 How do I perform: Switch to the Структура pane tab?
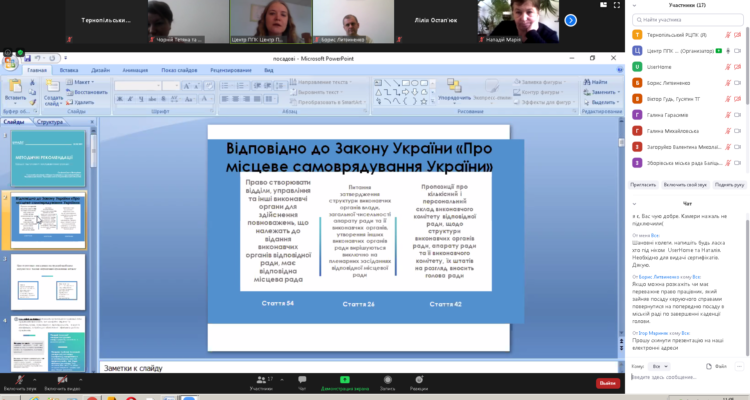coord(50,122)
